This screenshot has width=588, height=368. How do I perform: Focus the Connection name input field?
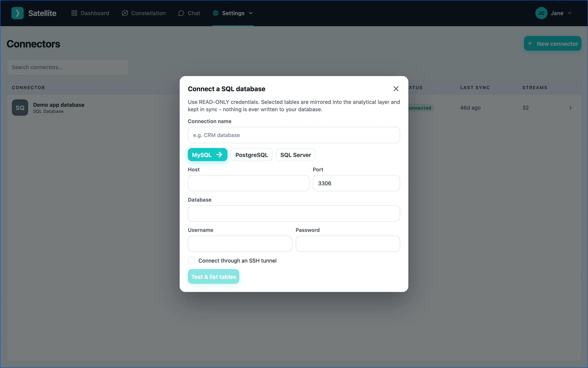[294, 135]
